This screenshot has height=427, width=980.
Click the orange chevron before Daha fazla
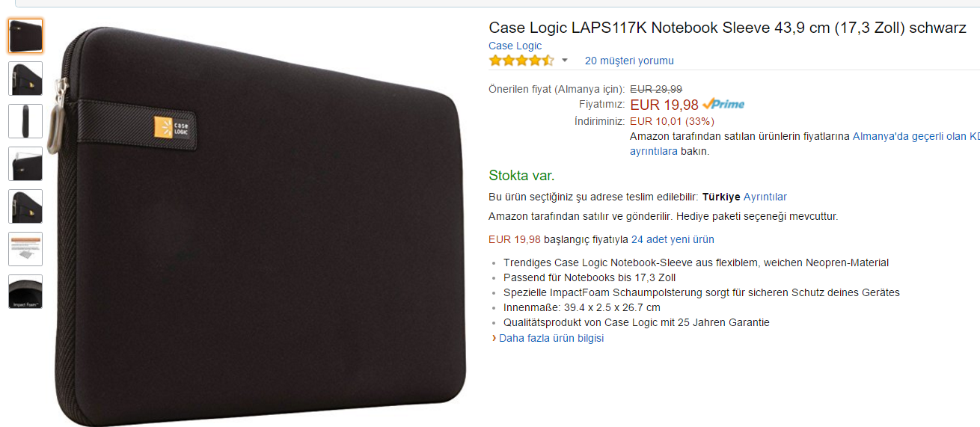(x=494, y=338)
